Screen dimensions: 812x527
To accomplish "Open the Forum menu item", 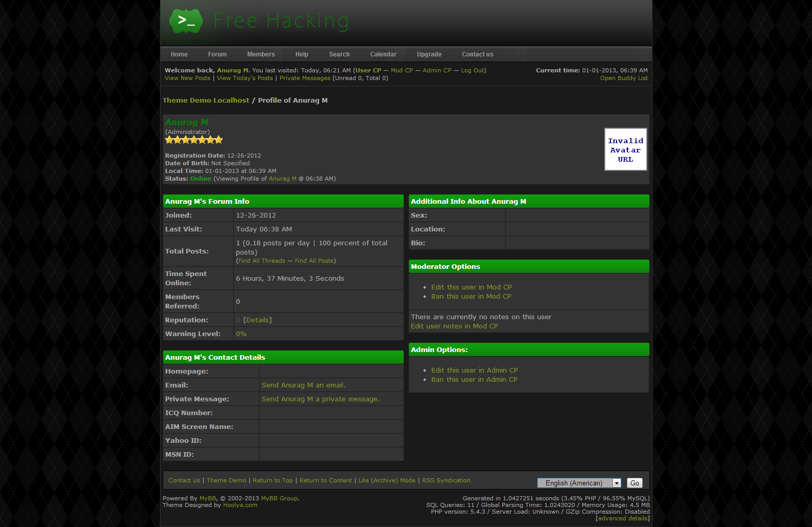I will [x=217, y=54].
